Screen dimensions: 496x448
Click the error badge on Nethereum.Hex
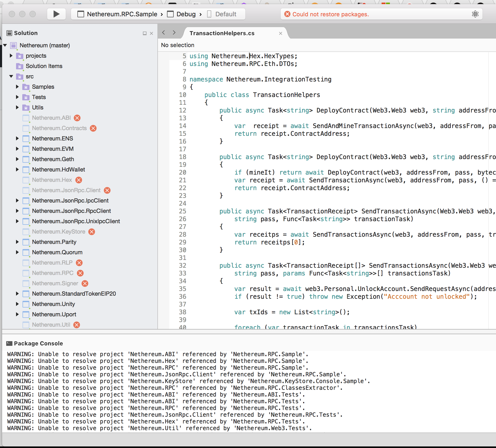(x=78, y=180)
